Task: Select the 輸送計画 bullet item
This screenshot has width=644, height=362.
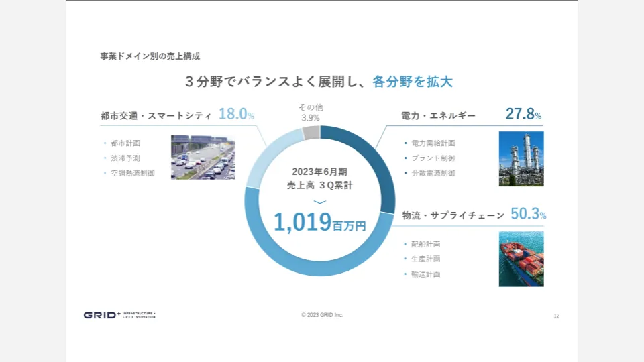Action: click(425, 274)
